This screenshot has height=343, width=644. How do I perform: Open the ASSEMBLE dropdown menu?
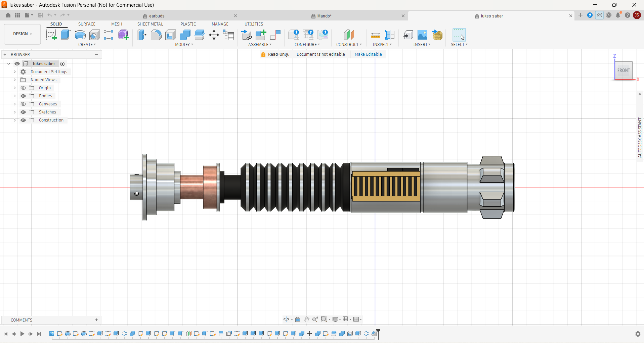point(260,45)
